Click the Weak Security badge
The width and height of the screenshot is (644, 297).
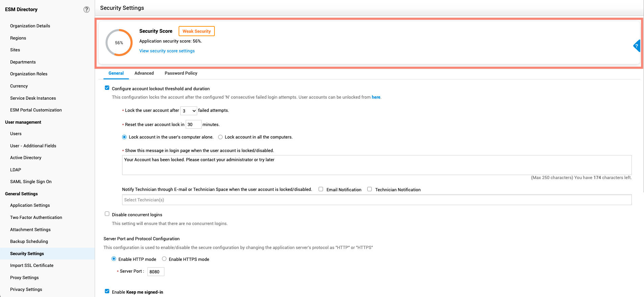[x=197, y=31]
